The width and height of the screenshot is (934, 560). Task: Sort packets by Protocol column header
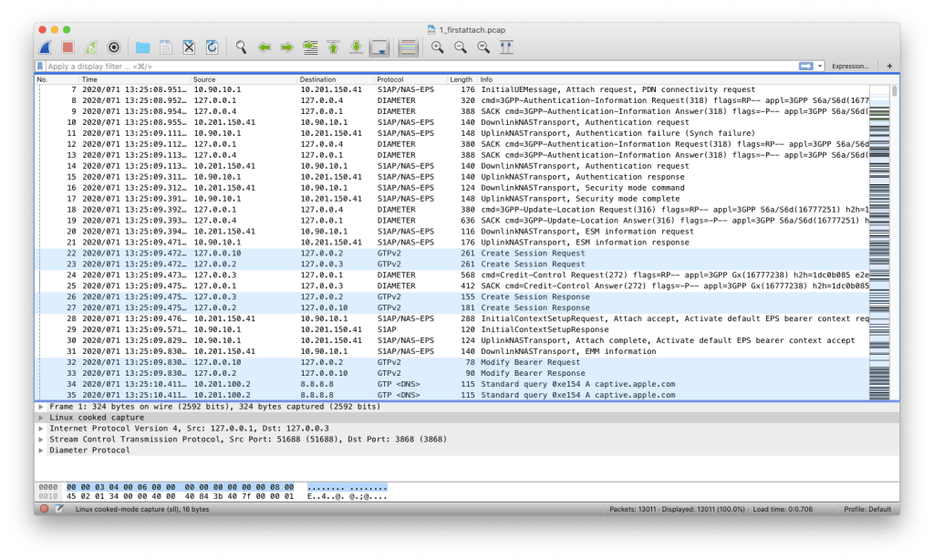(390, 80)
